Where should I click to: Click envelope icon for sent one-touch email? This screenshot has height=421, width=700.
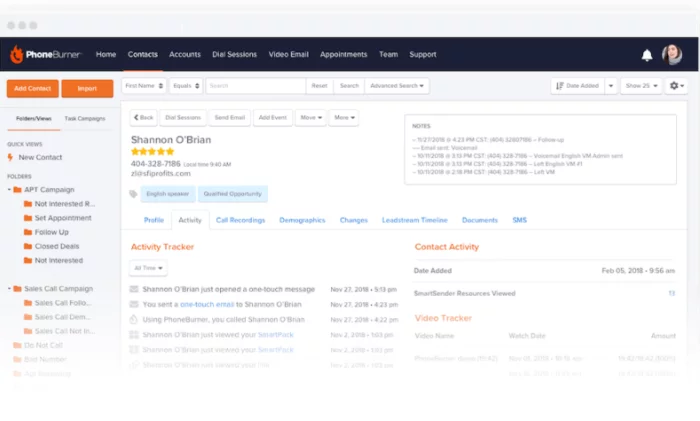click(x=134, y=304)
